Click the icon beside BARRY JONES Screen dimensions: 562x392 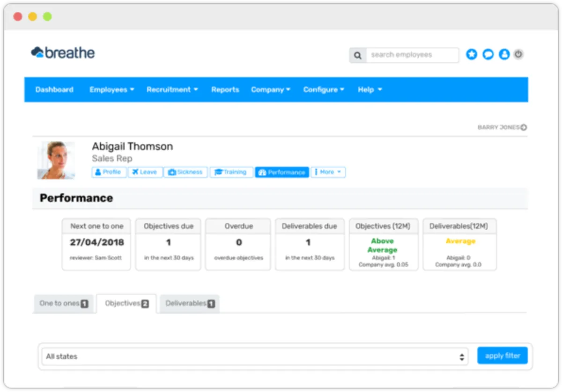[524, 127]
